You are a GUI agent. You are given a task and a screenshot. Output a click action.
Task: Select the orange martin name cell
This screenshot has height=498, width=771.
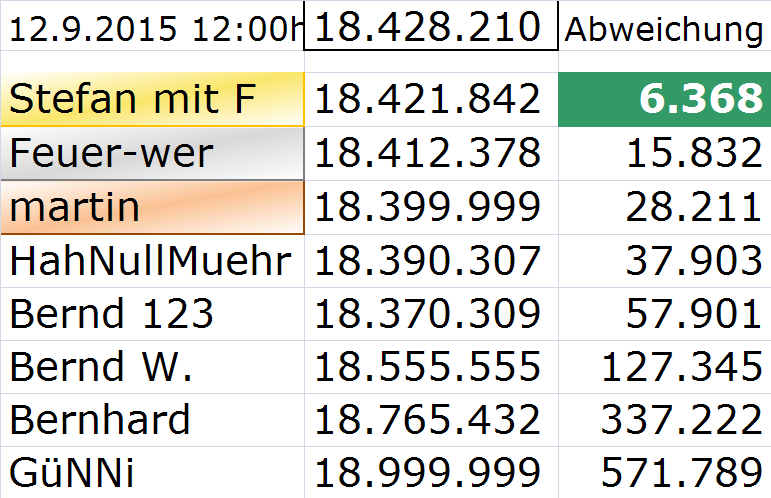tap(152, 207)
